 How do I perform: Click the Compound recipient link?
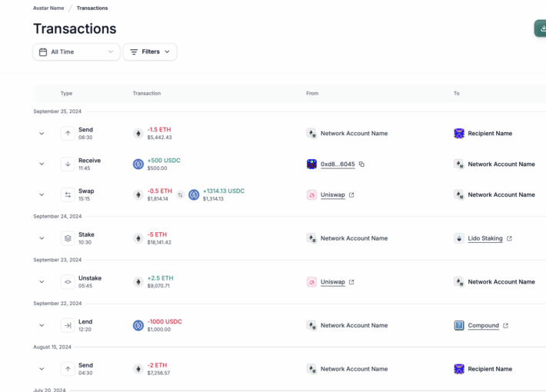coord(483,326)
